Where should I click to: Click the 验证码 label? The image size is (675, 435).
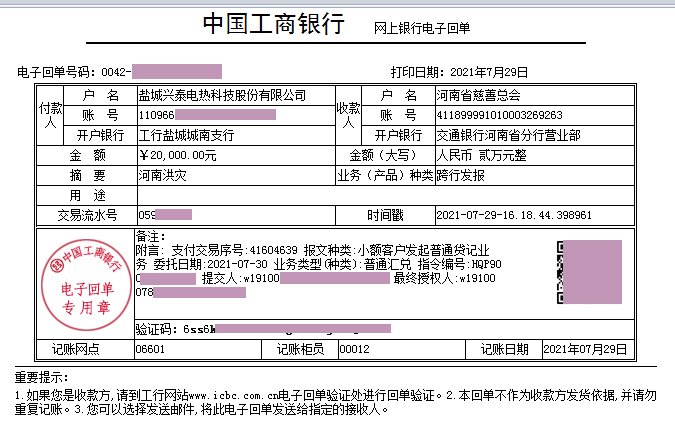156,329
